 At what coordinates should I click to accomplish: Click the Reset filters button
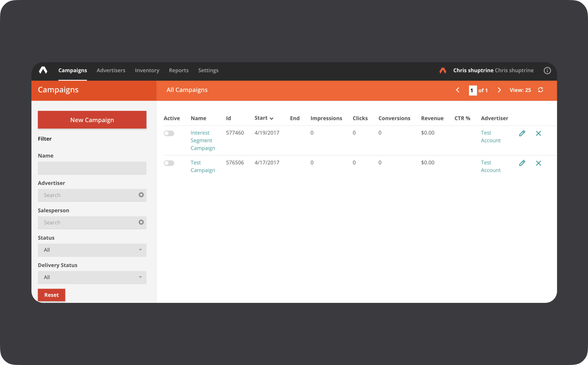(x=51, y=295)
